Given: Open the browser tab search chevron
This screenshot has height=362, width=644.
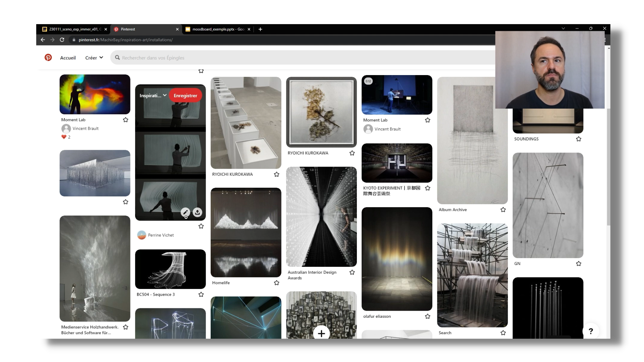Looking at the screenshot, I should tap(563, 29).
